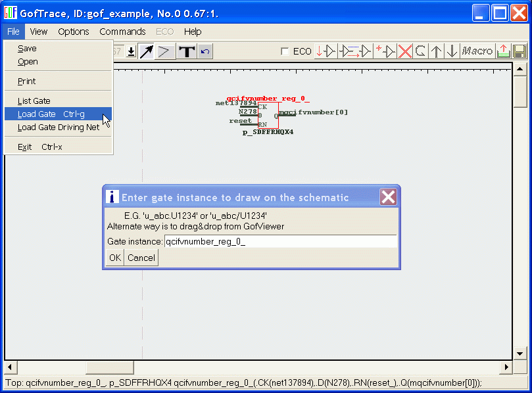Screen dimensions: 532x393
Task: Enable the ECO checkbox
Action: click(285, 51)
